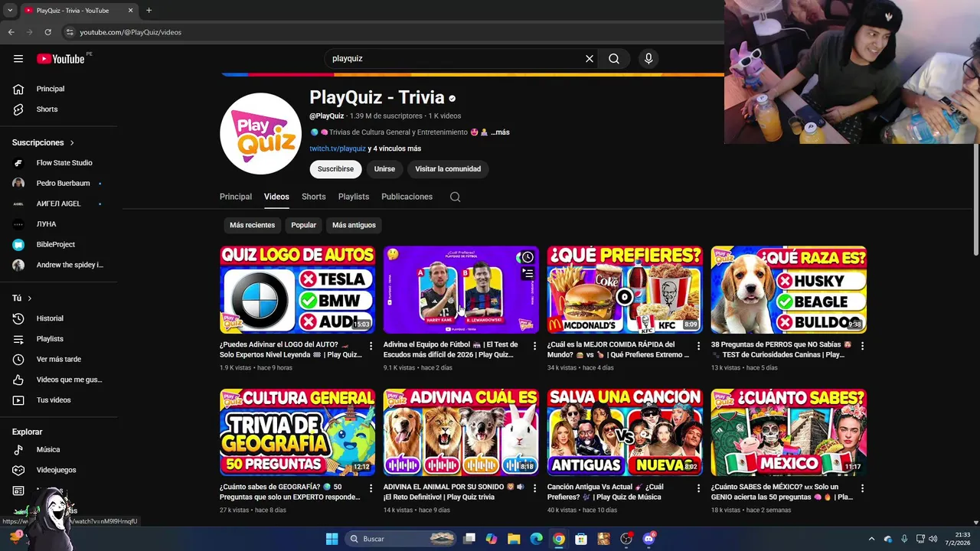Filter videos by Popular
The height and width of the screenshot is (551, 980).
(x=304, y=225)
